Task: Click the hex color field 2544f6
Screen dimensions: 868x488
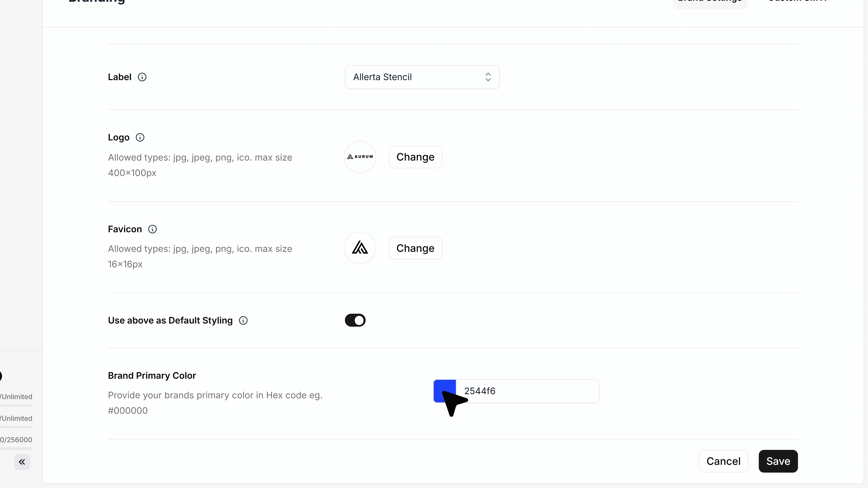Action: tap(527, 391)
